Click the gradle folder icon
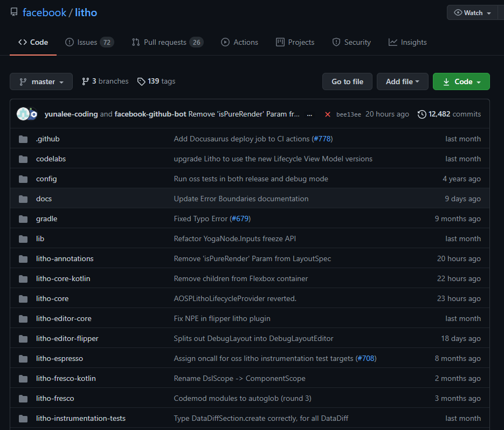 click(23, 219)
